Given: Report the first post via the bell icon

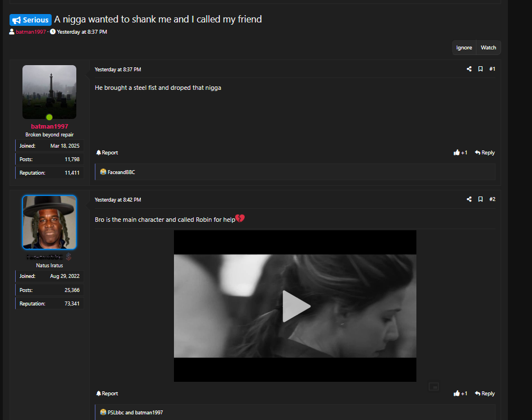Looking at the screenshot, I should [x=98, y=152].
